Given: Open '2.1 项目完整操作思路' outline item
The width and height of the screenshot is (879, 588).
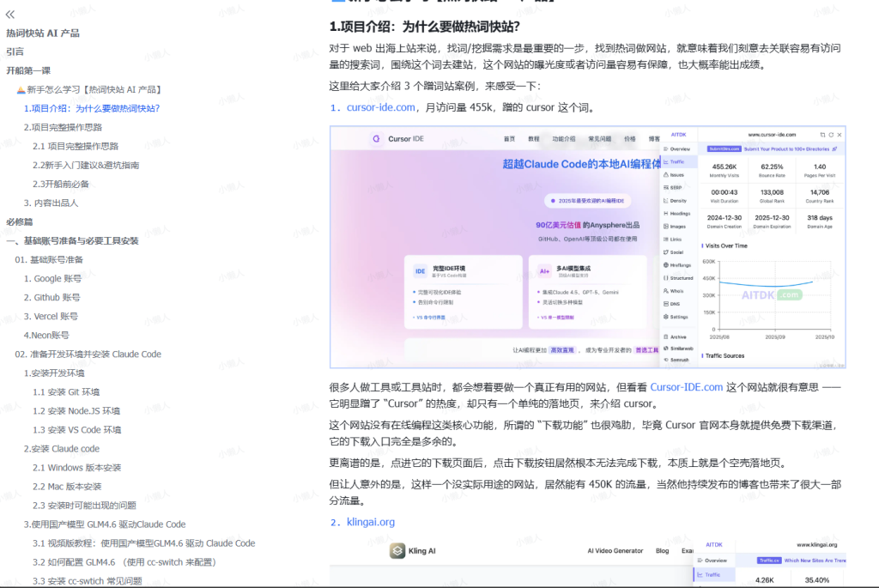Looking at the screenshot, I should [76, 146].
